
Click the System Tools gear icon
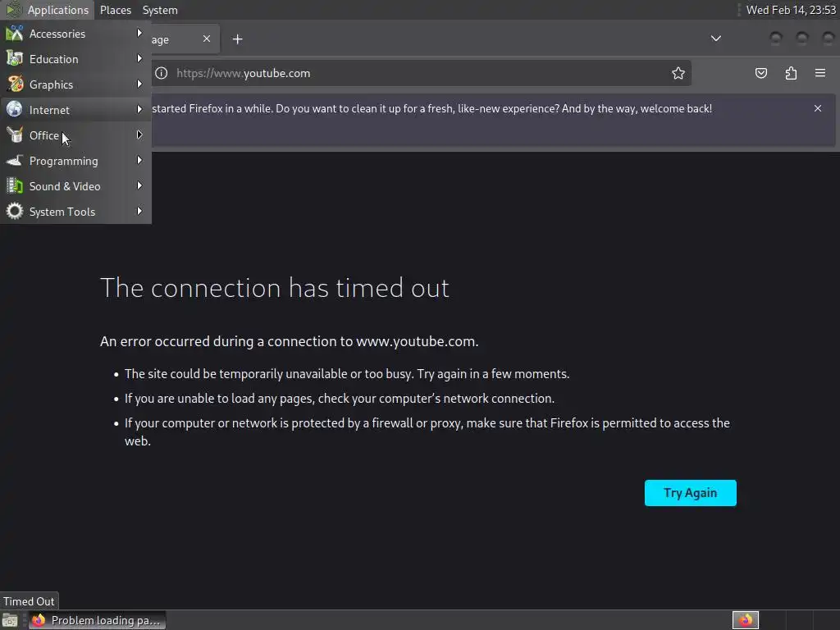click(15, 211)
